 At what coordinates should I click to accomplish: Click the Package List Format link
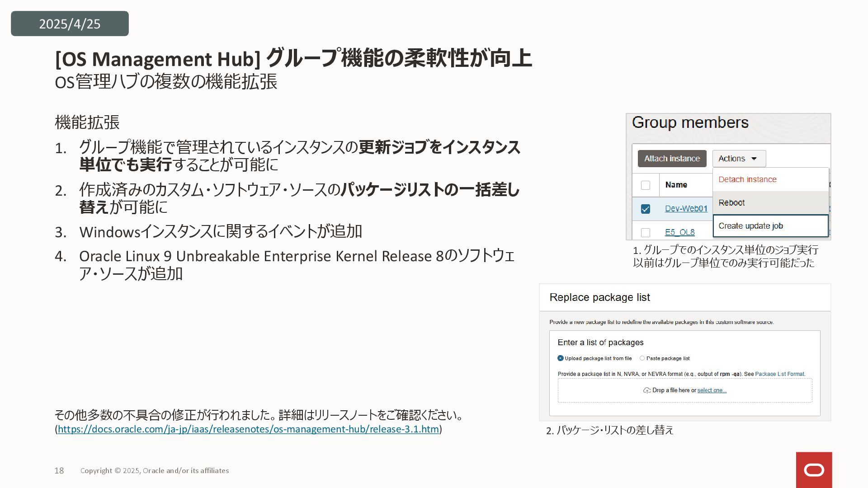tap(780, 374)
